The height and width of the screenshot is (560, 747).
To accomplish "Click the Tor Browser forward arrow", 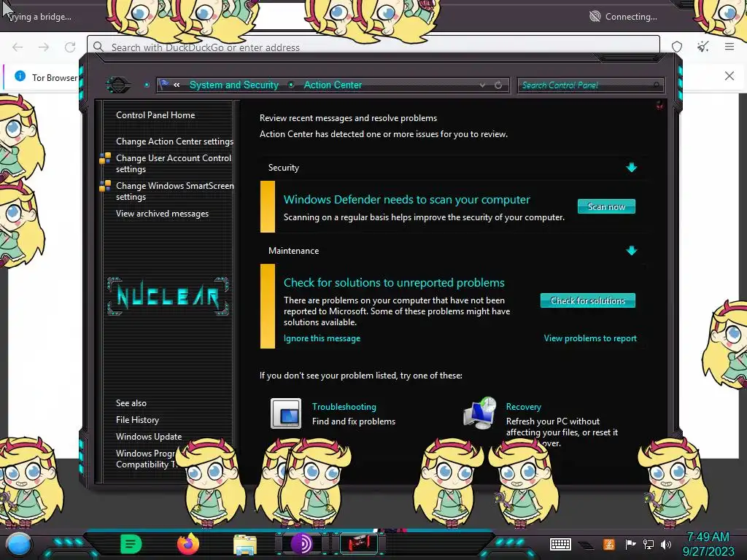I will pyautogui.click(x=44, y=47).
